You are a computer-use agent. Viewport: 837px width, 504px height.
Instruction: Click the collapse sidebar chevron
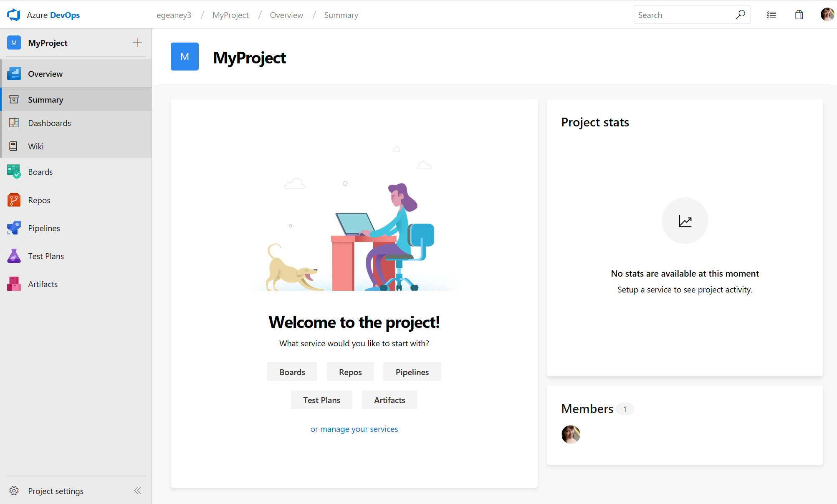(x=137, y=490)
